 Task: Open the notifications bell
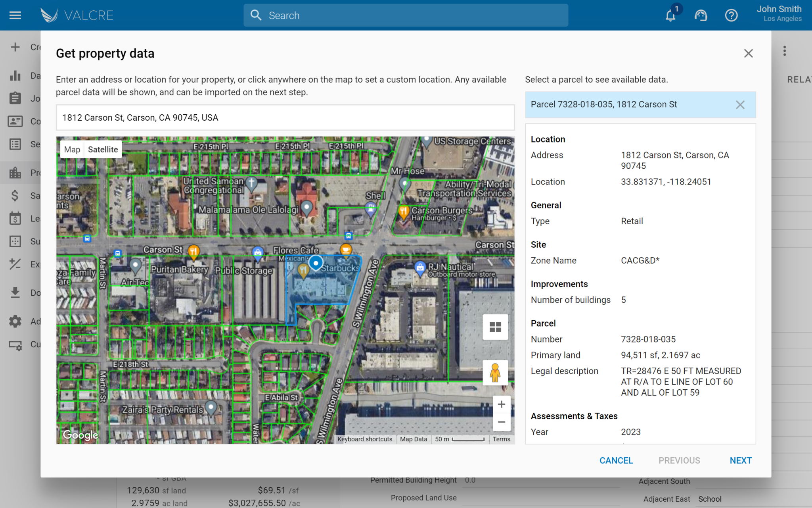(670, 15)
